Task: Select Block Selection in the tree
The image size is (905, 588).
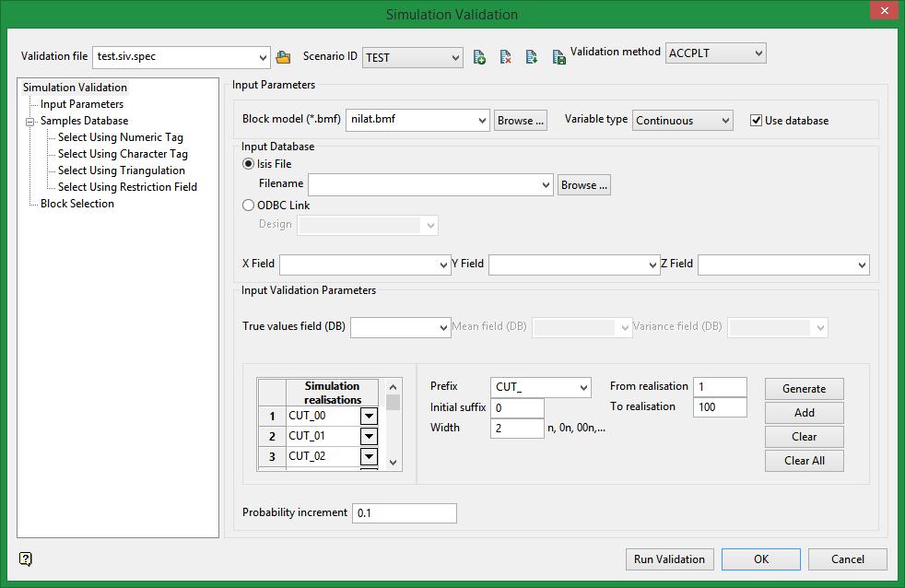Action: point(77,204)
